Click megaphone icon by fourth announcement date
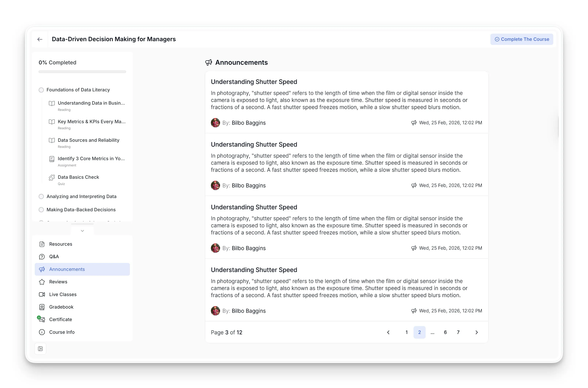Viewport: 588px width, 388px height. tap(414, 311)
